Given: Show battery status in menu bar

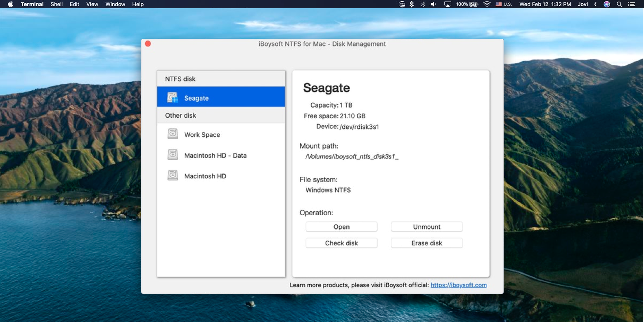Looking at the screenshot, I should point(467,4).
